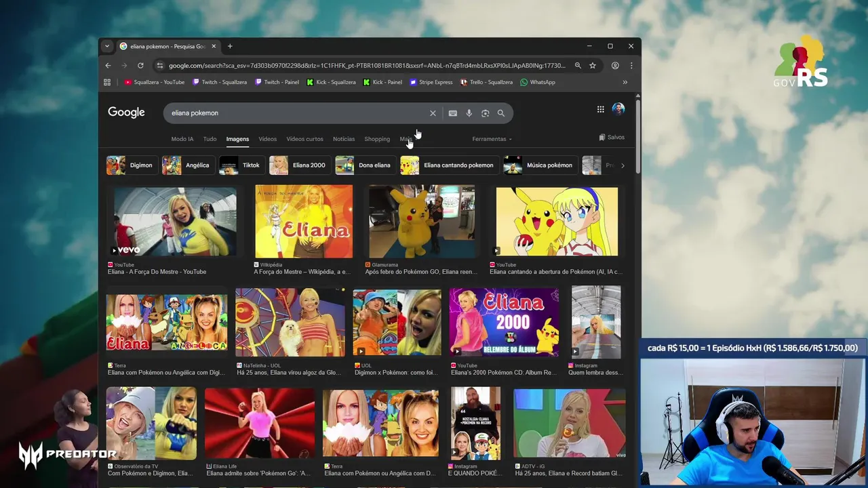The width and height of the screenshot is (868, 488).
Task: Switch to the Shopping tab
Action: click(x=377, y=139)
